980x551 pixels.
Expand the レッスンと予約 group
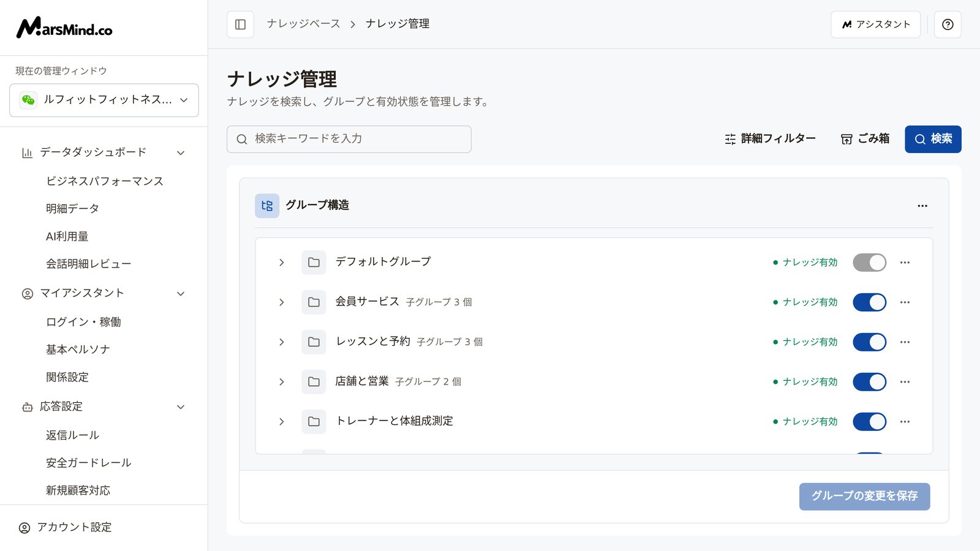(282, 342)
